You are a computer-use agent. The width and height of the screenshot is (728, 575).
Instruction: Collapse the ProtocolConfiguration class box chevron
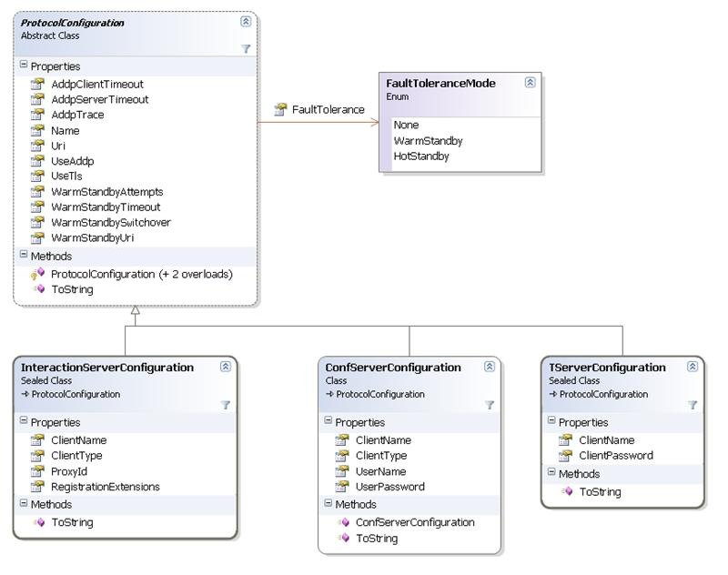coord(246,21)
